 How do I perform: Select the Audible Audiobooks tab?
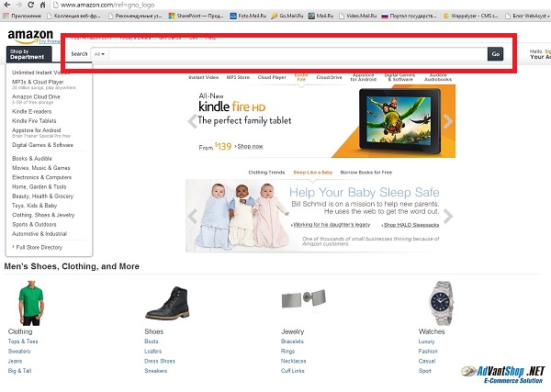[x=438, y=77]
